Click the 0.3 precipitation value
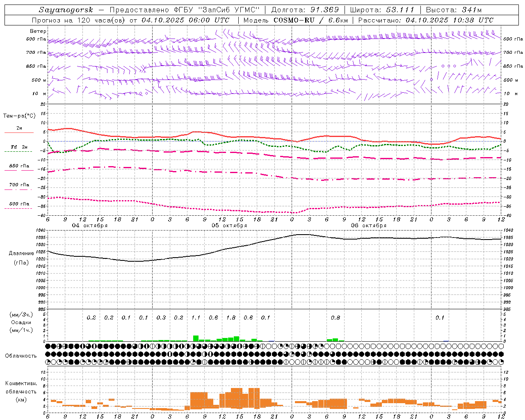 point(161,317)
